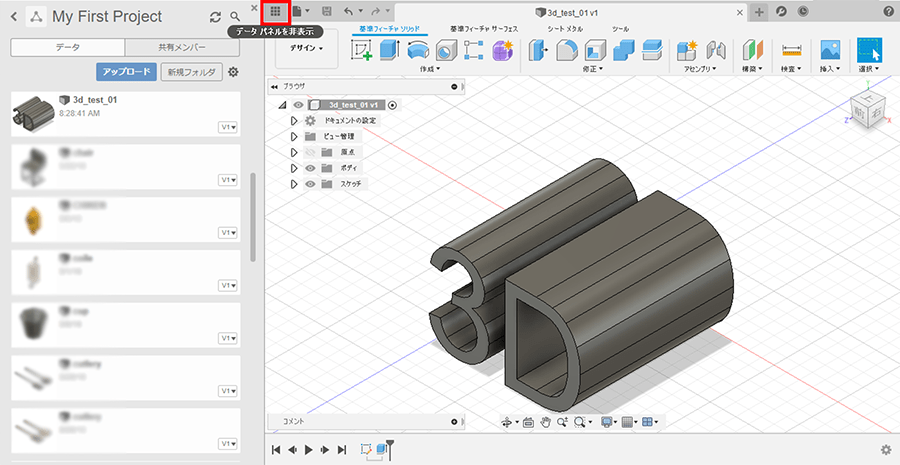Click the アップロード button
The image size is (900, 465).
tap(126, 72)
